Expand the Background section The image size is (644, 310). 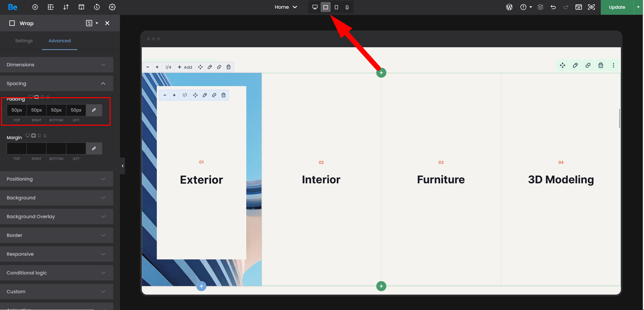(x=57, y=198)
